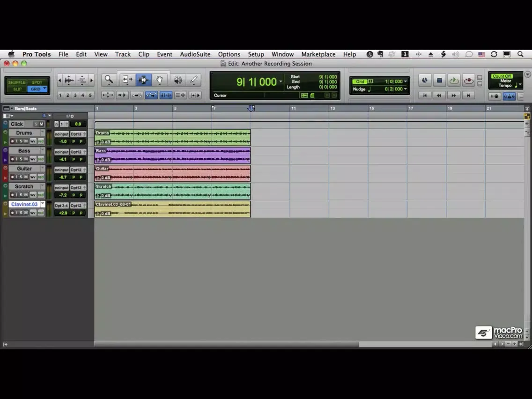Image resolution: width=532 pixels, height=399 pixels.
Task: Toggle the Wait for Note button
Action: 495,96
